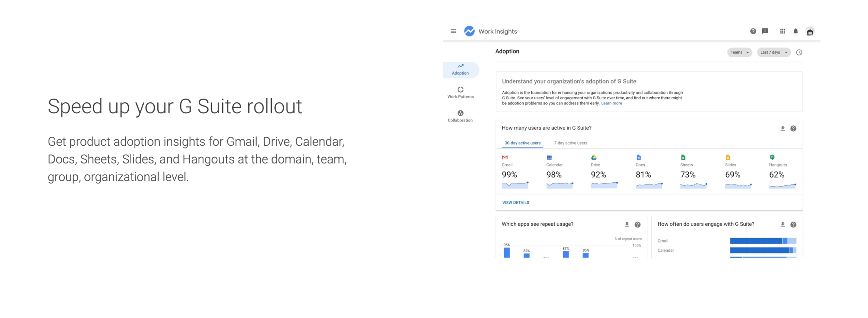Screen dimensions: 868x318
Task: Show help for repeat usage card
Action: [637, 225]
